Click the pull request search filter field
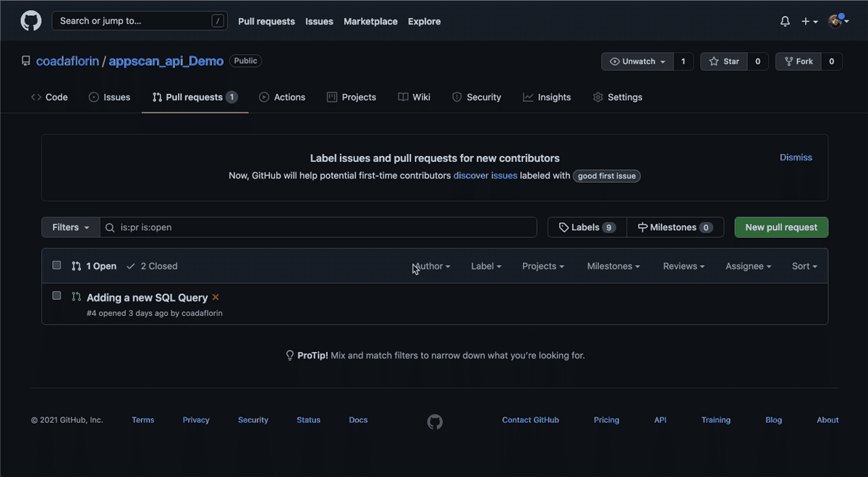 [x=325, y=227]
